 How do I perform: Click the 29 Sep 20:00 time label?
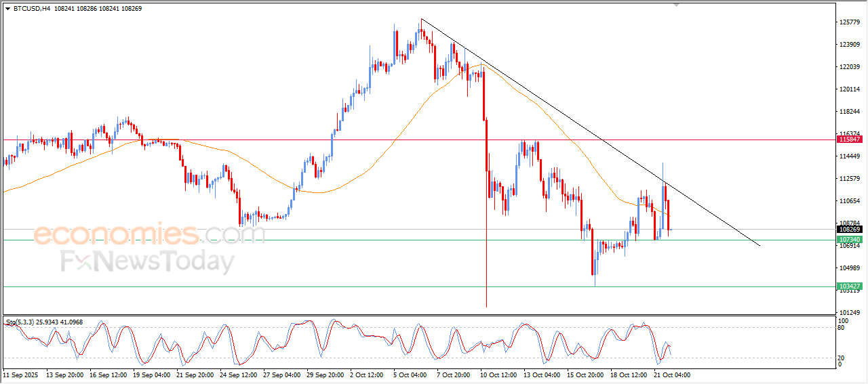325,375
